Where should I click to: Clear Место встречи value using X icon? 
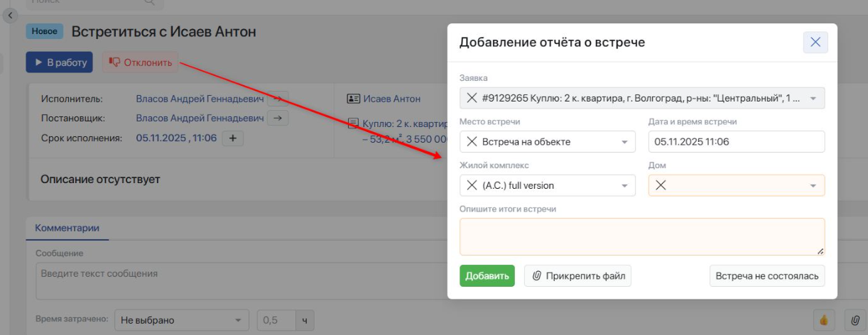click(x=472, y=142)
